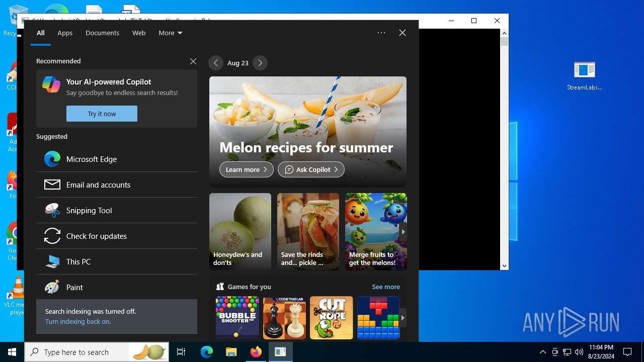Open Bubble Shooter HD game tile

[237, 318]
